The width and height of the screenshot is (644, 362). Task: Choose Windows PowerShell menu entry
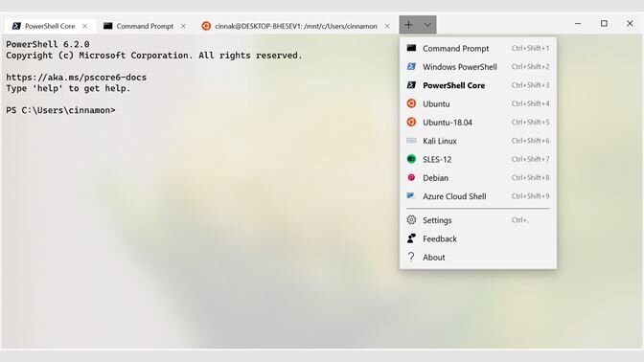click(x=477, y=67)
